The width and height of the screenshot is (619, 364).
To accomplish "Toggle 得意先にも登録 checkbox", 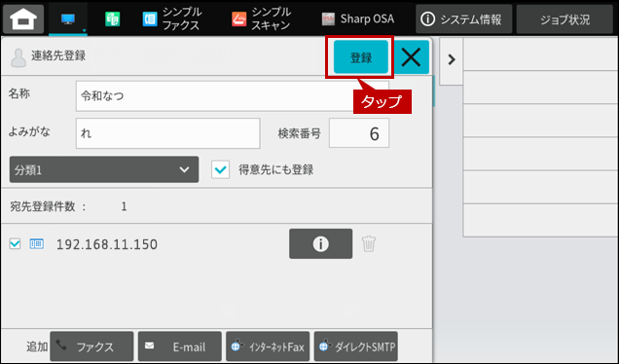I will pyautogui.click(x=220, y=169).
